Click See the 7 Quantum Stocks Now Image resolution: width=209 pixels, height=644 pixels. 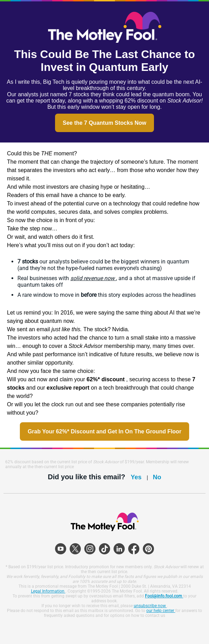pyautogui.click(x=104, y=123)
